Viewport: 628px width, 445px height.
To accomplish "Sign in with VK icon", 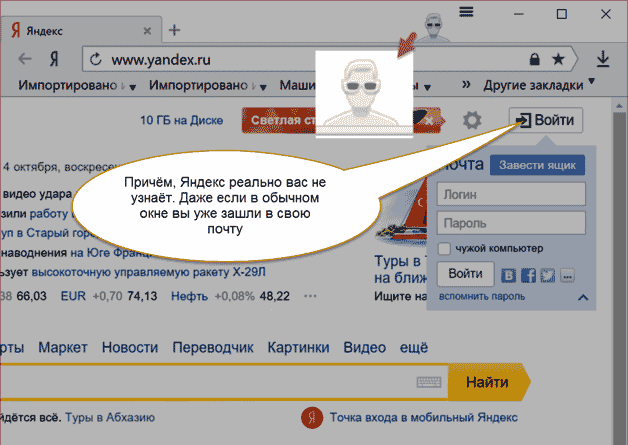I will point(509,276).
